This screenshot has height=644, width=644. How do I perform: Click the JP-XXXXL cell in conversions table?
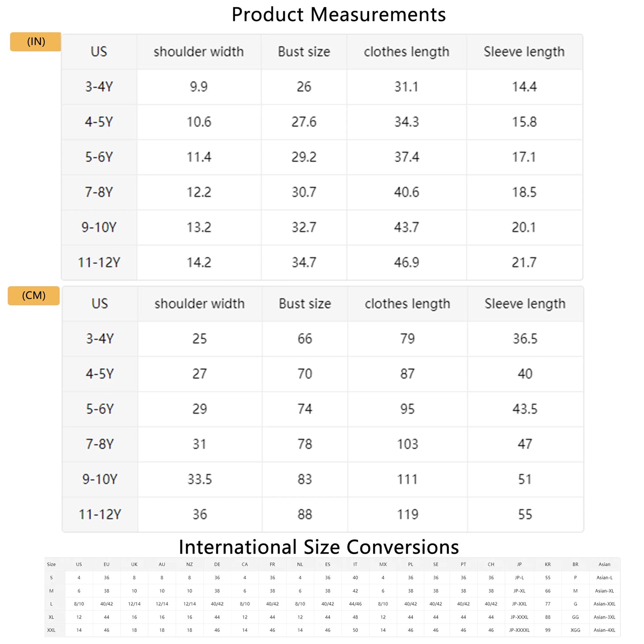tap(519, 630)
